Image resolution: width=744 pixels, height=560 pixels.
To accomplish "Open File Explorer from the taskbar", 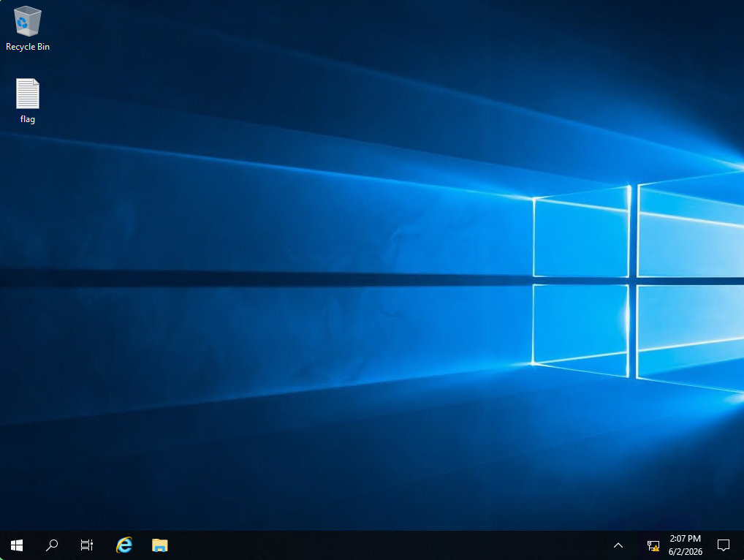I will 160,545.
